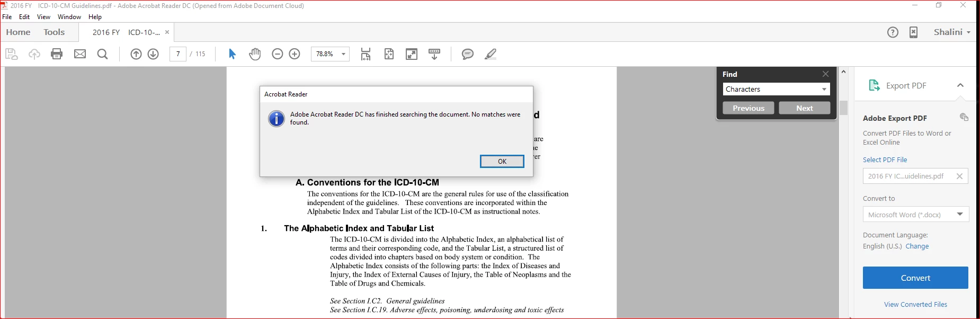Close the Find panel
This screenshot has width=980, height=319.
(825, 74)
